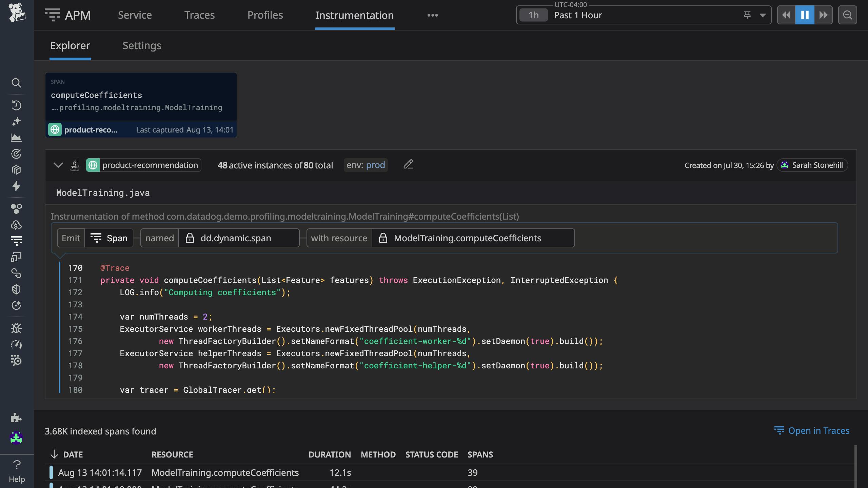Click the zoom out time range icon
The height and width of the screenshot is (488, 868).
point(847,15)
